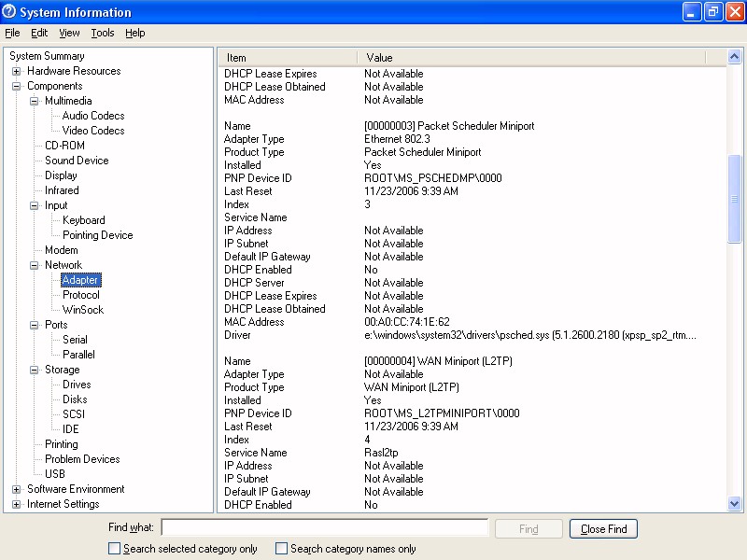Open the Tools menu
This screenshot has width=747, height=560.
(x=103, y=33)
